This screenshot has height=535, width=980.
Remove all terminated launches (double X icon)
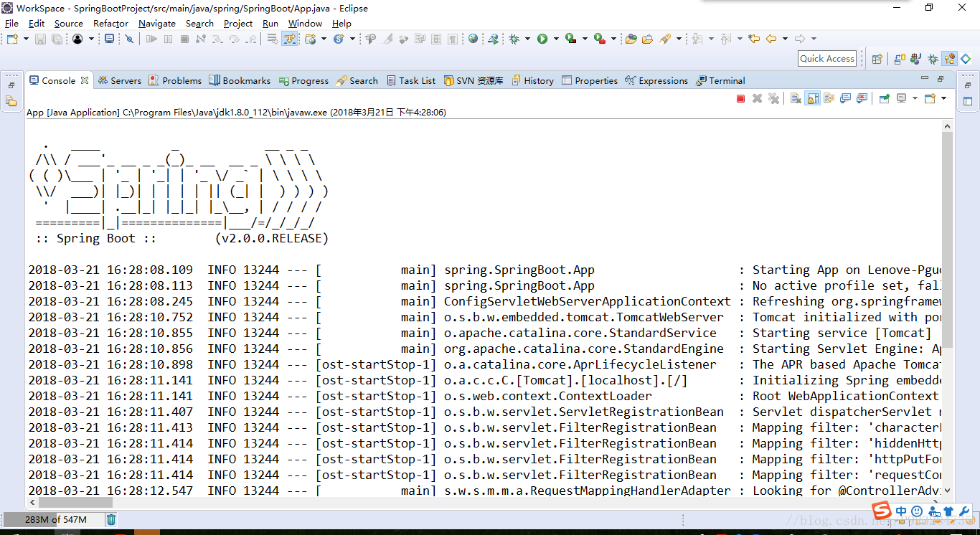[773, 98]
